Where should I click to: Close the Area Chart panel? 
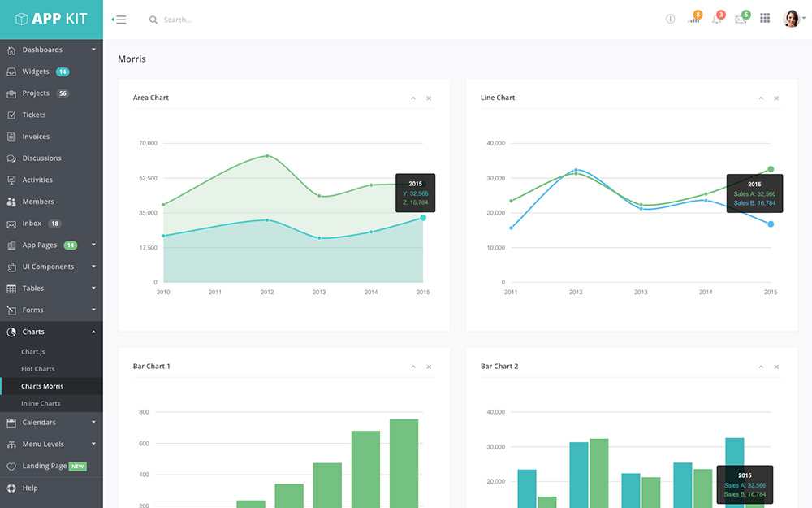coord(429,98)
